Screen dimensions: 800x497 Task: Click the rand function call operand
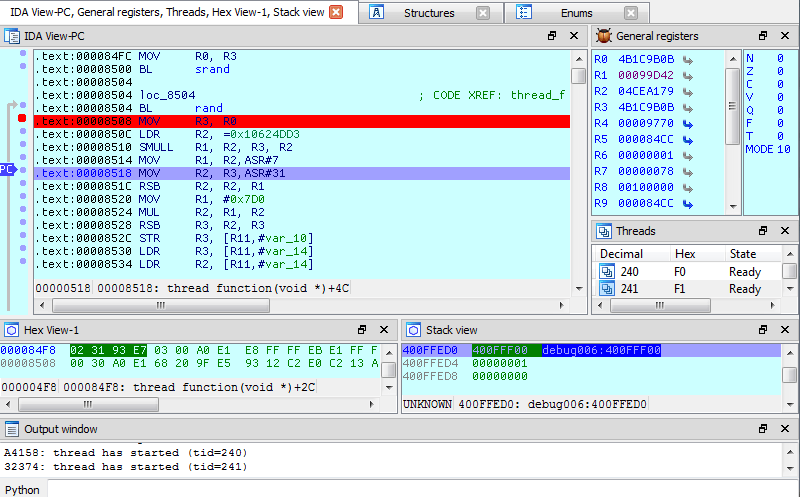click(209, 108)
